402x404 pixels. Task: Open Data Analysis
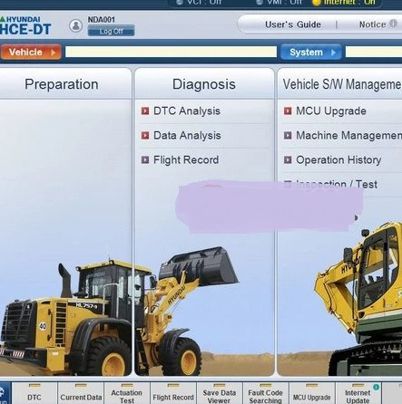187,135
